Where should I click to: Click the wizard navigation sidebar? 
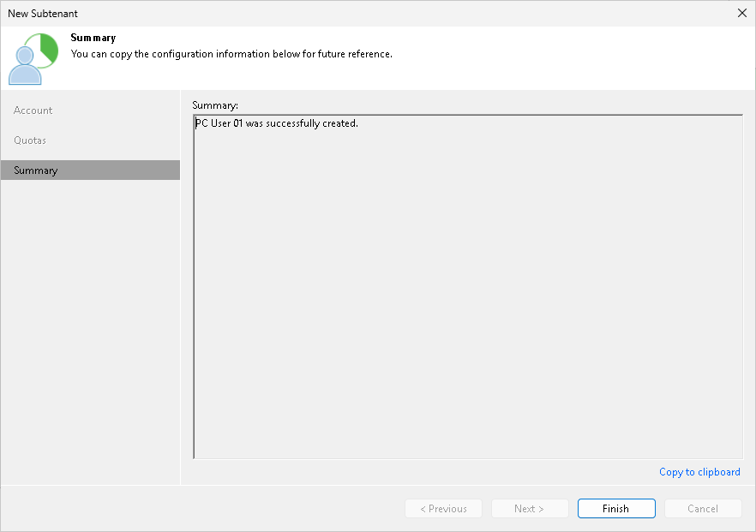[x=90, y=300]
